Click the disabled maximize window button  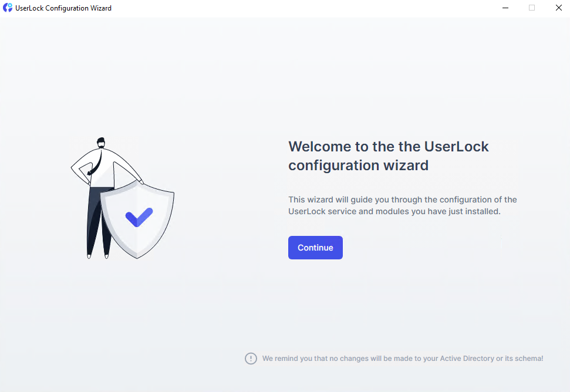532,8
